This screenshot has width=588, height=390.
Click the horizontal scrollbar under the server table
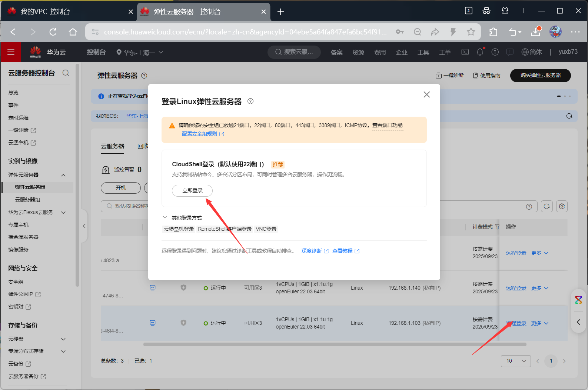pos(335,344)
